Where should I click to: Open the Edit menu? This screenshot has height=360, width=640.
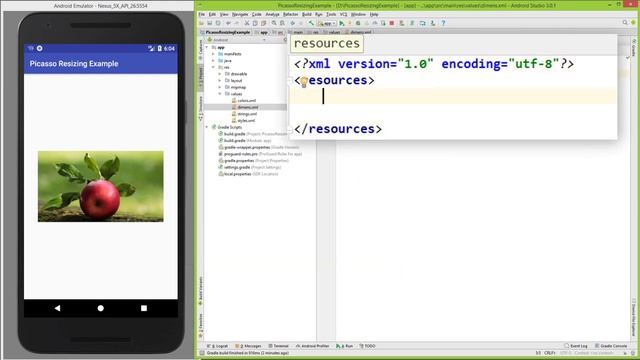tap(212, 14)
